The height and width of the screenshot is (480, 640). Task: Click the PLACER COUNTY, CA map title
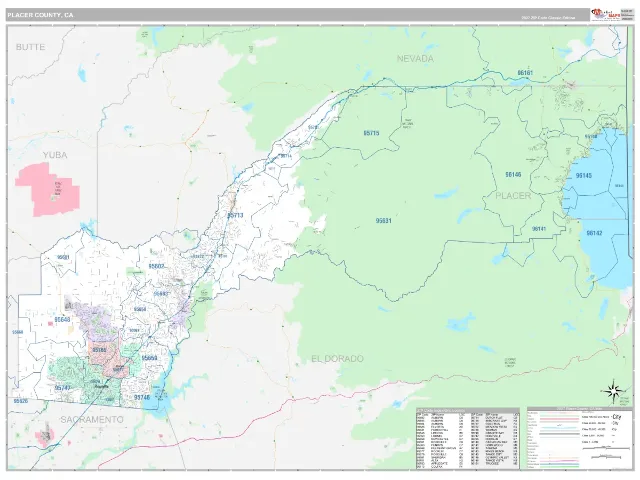(40, 15)
